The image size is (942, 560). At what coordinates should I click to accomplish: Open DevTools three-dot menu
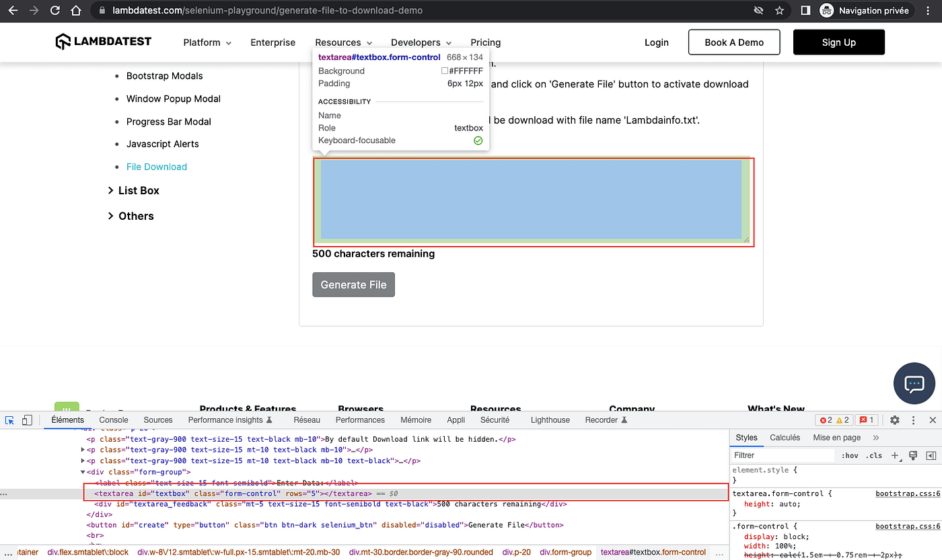coord(914,420)
